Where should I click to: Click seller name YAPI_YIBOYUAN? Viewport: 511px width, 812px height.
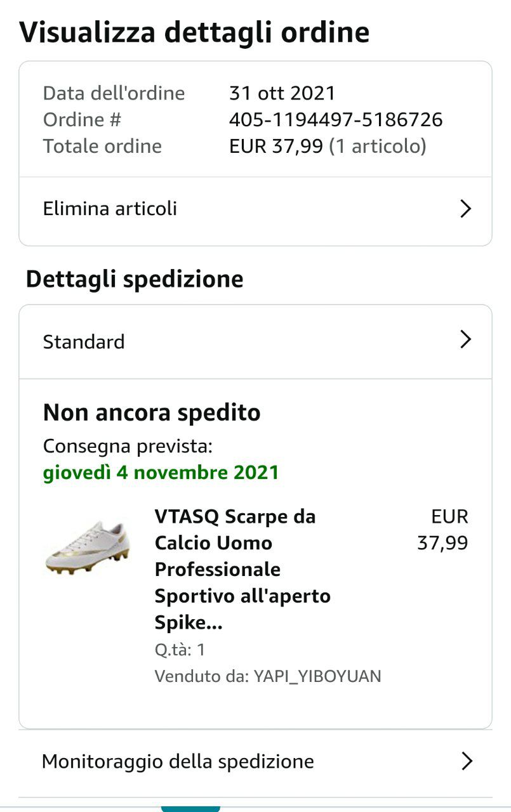317,676
